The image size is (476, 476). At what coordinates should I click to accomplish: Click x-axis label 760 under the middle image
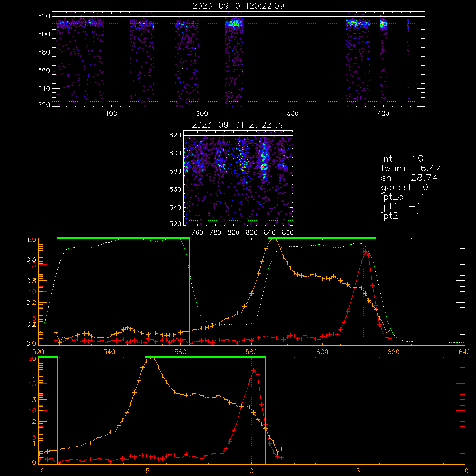click(198, 233)
